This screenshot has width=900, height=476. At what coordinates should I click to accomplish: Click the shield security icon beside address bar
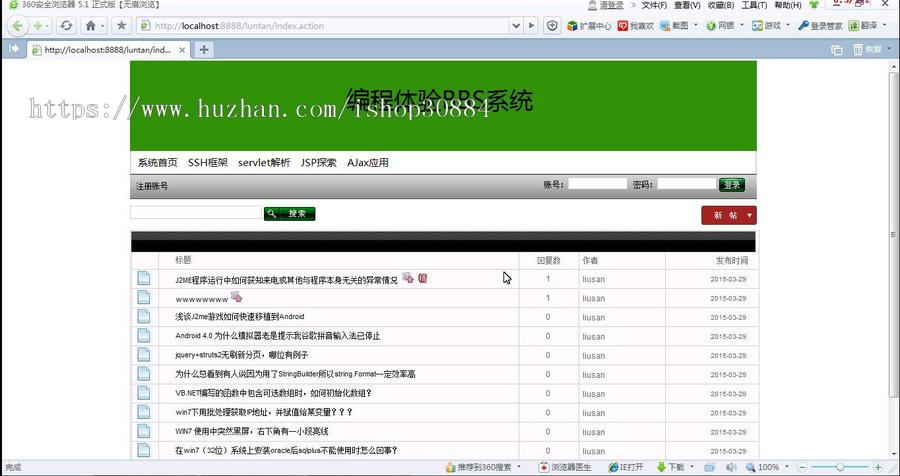(552, 26)
